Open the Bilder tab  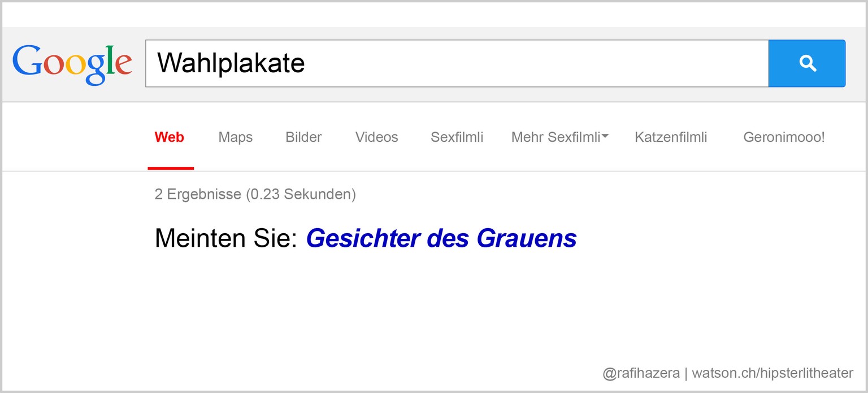303,137
